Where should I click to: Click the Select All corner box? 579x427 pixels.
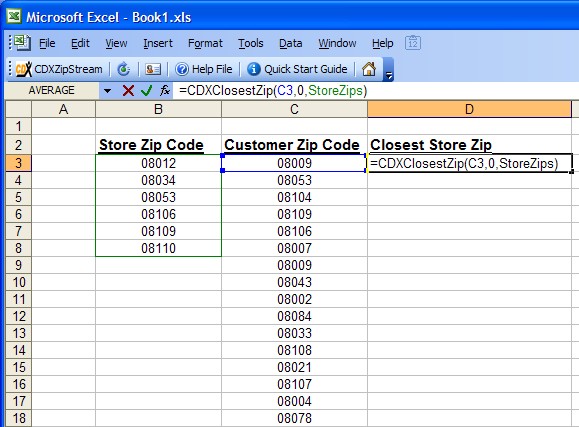coord(18,109)
